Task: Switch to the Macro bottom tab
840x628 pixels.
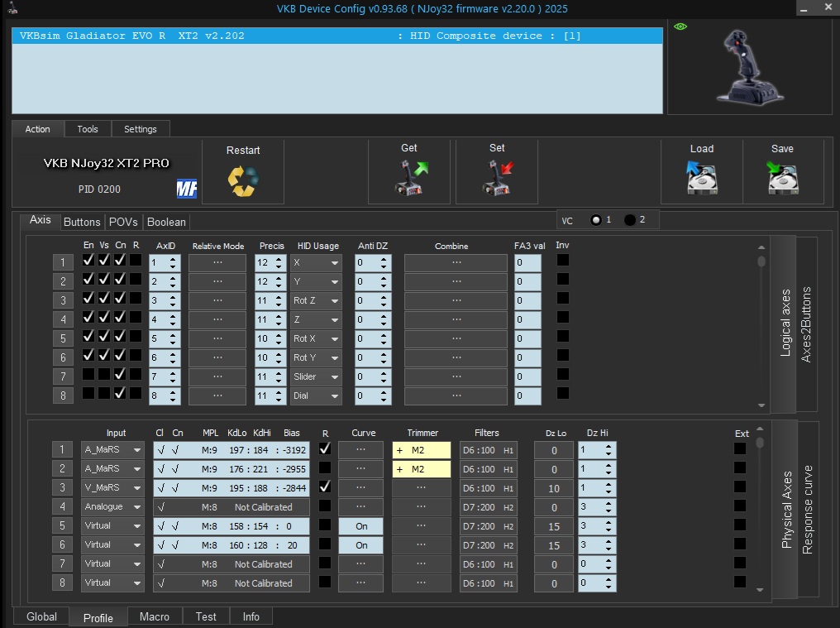Action: (x=155, y=616)
